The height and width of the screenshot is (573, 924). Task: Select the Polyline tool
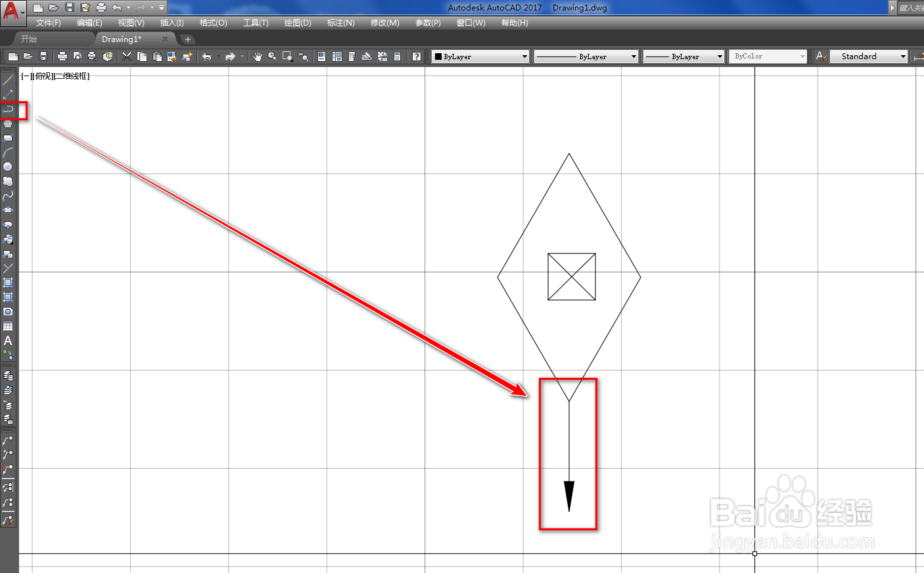pos(8,109)
